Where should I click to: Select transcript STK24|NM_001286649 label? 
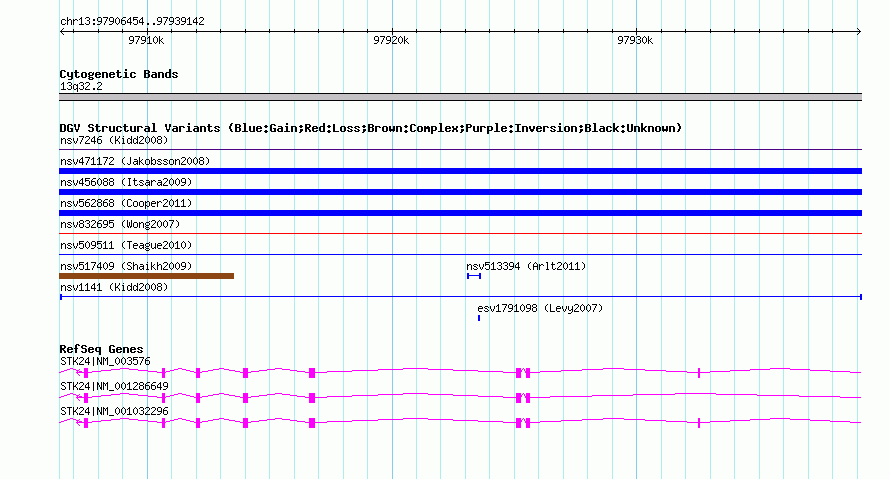pos(114,386)
